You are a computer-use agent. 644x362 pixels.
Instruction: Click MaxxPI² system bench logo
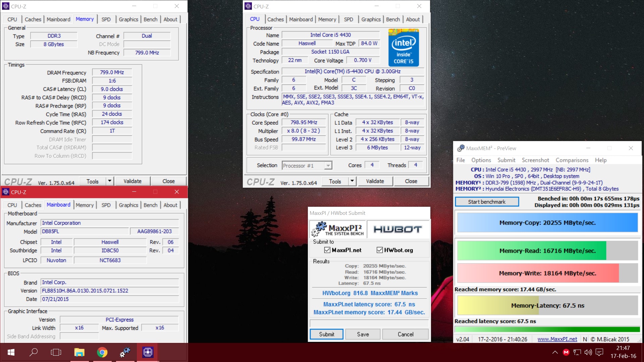click(337, 229)
